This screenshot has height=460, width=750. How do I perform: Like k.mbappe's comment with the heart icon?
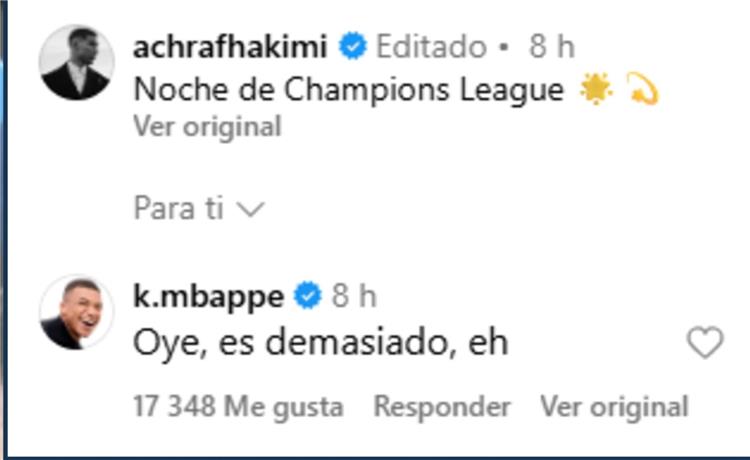tap(705, 344)
